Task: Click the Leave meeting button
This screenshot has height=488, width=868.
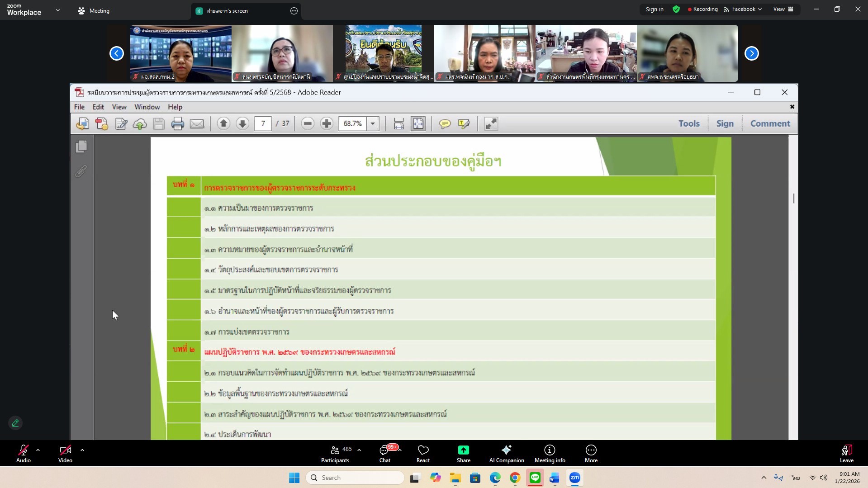Action: click(x=846, y=454)
